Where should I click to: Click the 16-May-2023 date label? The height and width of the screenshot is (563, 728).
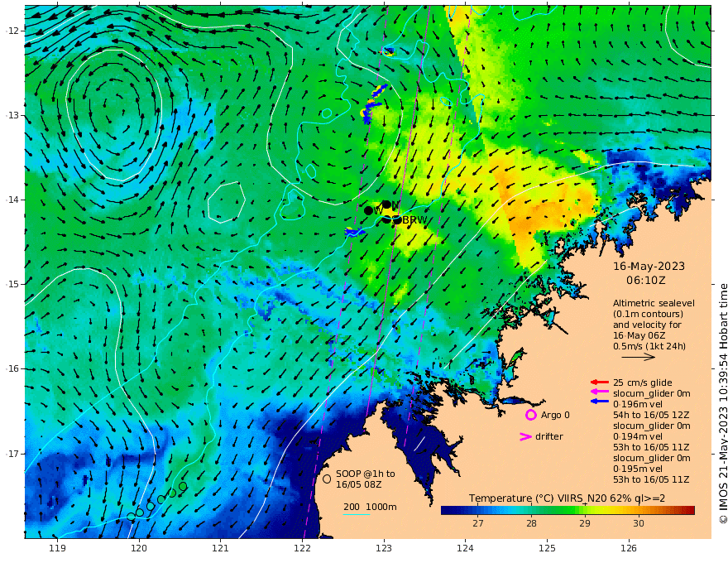(x=649, y=266)
